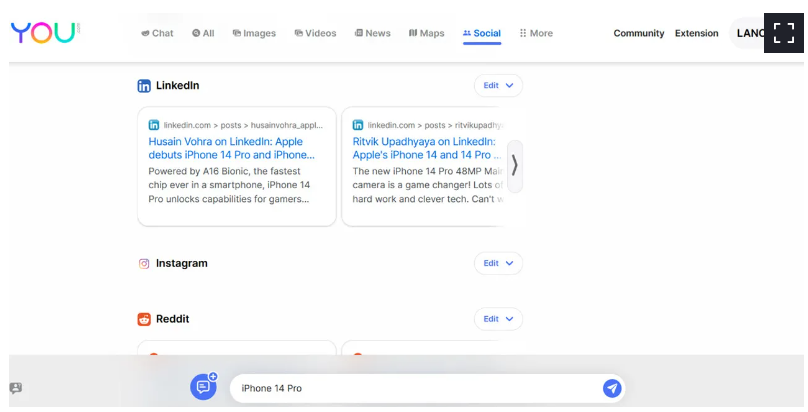Click the LinkedIn section logo icon
This screenshot has width=808, height=412.
coord(144,85)
